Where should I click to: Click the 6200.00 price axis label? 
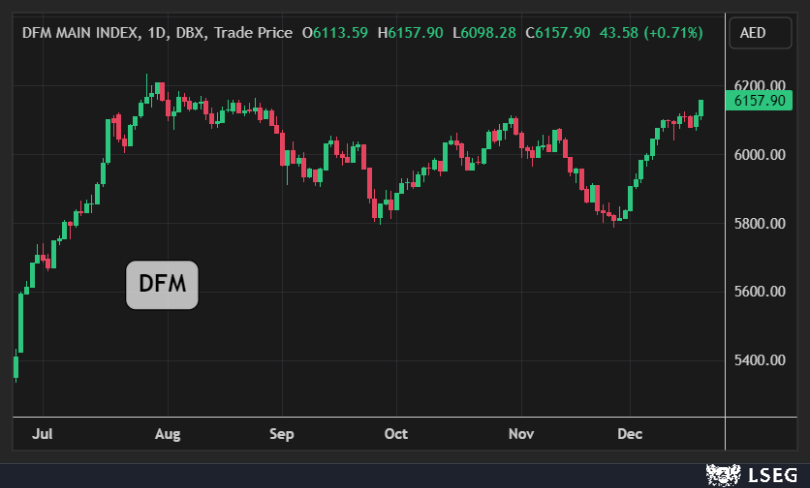(x=759, y=86)
